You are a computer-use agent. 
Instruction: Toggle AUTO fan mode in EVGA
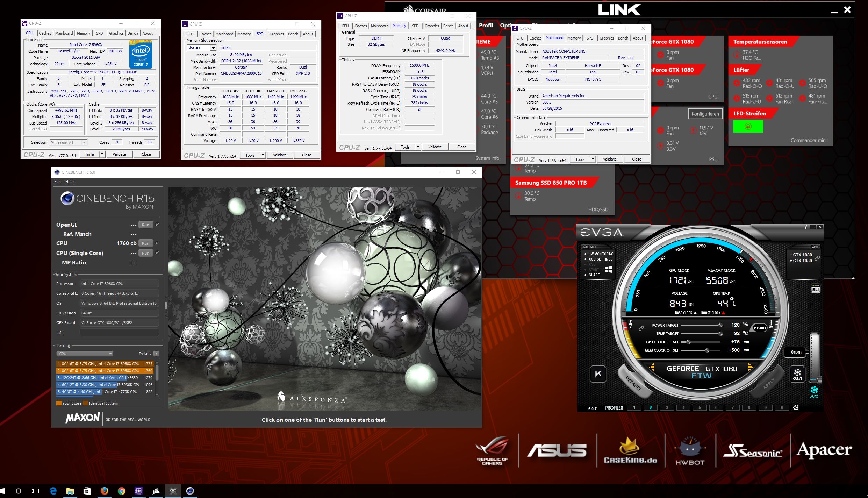click(814, 392)
